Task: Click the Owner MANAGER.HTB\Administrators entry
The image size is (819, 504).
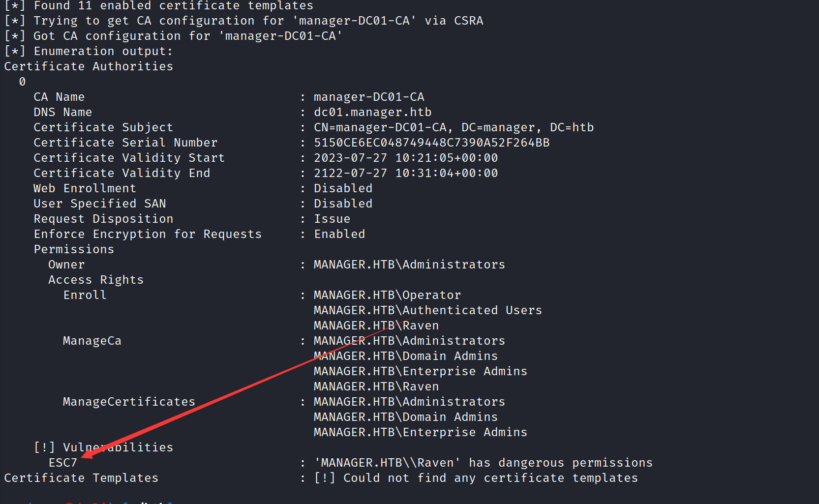Action: point(410,265)
